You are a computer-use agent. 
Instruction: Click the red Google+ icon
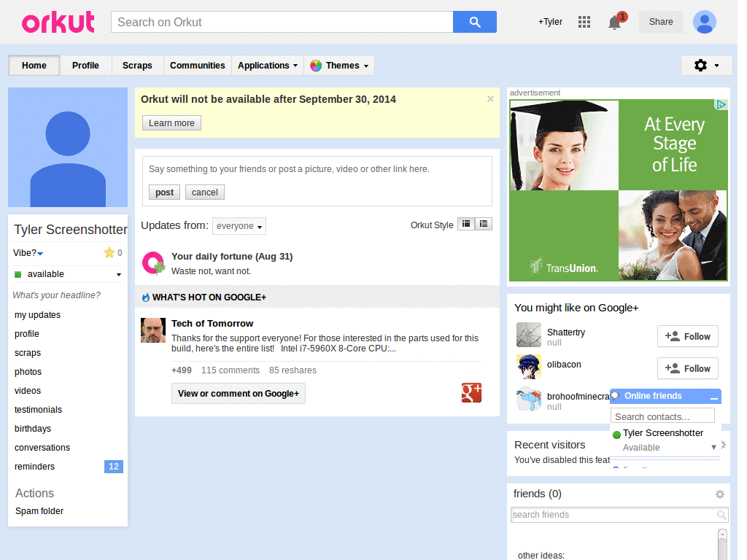pos(471,393)
